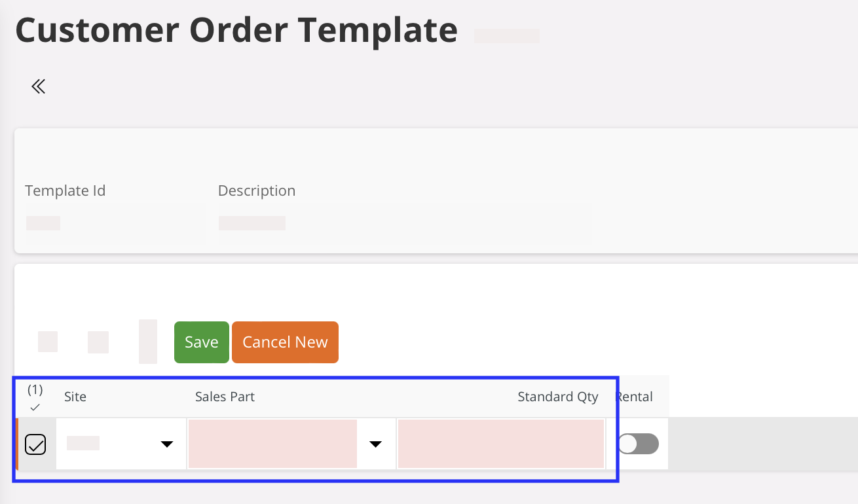
Task: Focus the Sales Part input field
Action: pyautogui.click(x=272, y=444)
